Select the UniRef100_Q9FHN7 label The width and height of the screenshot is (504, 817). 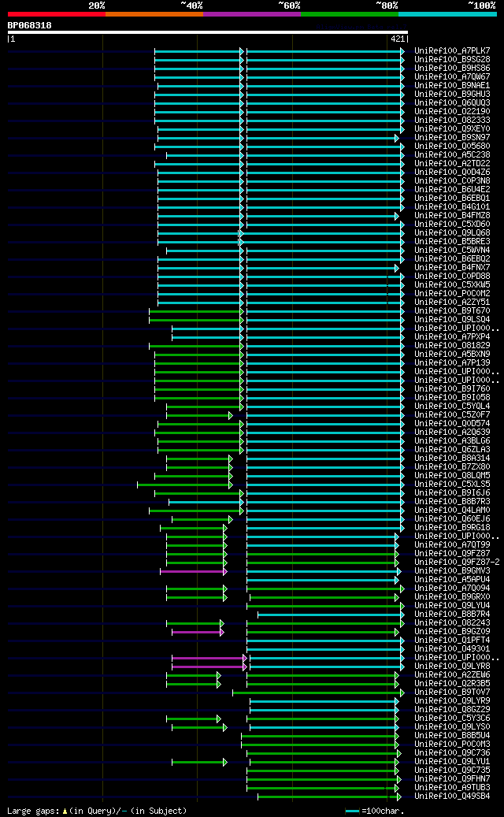(x=452, y=778)
